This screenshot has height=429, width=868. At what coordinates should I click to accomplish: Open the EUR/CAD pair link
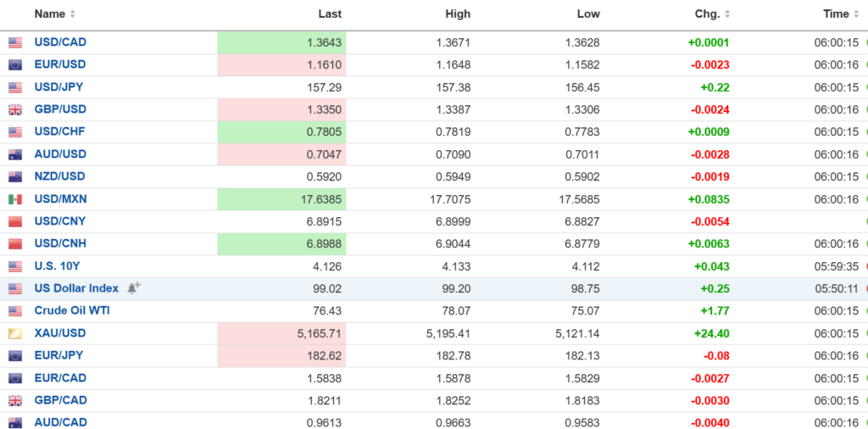click(x=60, y=378)
